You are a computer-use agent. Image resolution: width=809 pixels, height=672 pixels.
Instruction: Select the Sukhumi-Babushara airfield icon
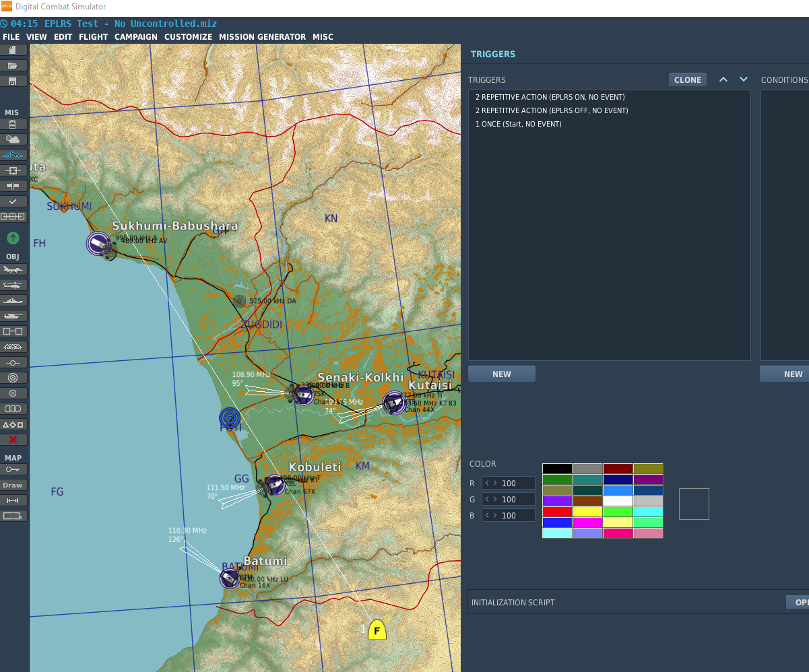[x=98, y=243]
